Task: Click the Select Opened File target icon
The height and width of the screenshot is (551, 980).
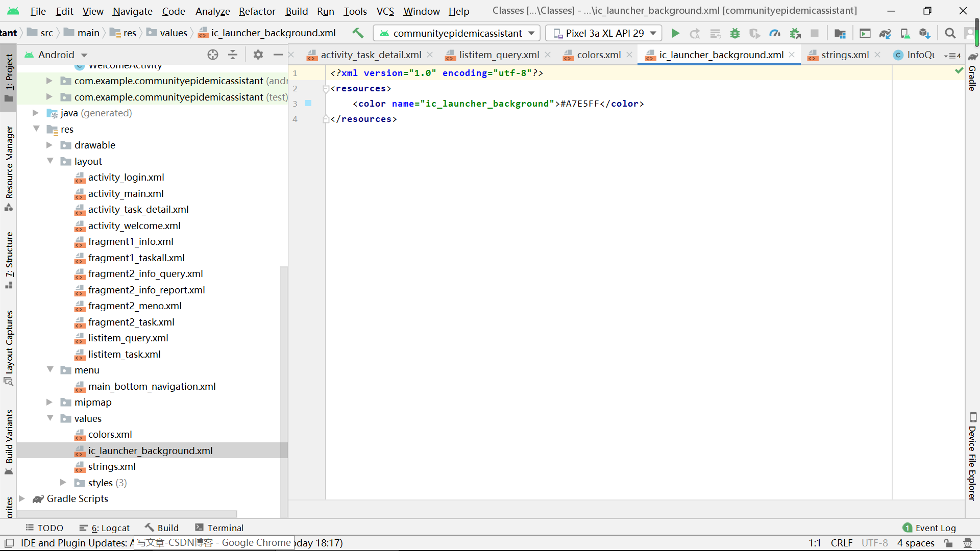Action: coord(213,55)
